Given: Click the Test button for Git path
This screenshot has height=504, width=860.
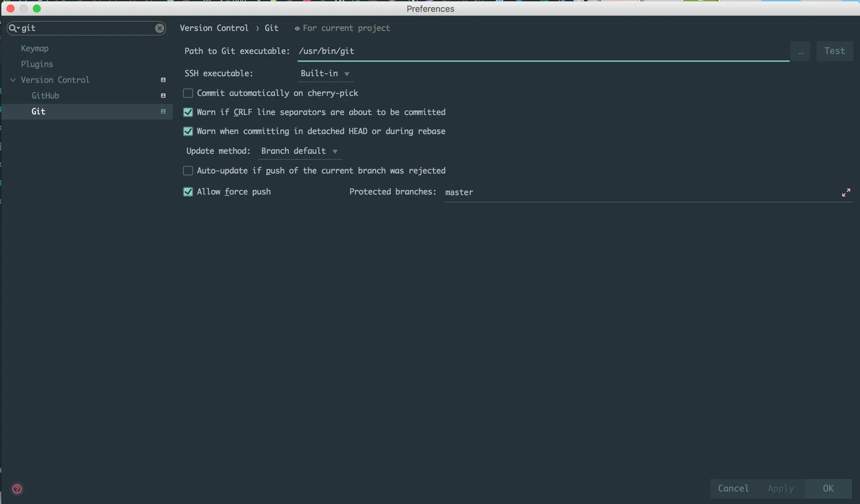Looking at the screenshot, I should 834,51.
